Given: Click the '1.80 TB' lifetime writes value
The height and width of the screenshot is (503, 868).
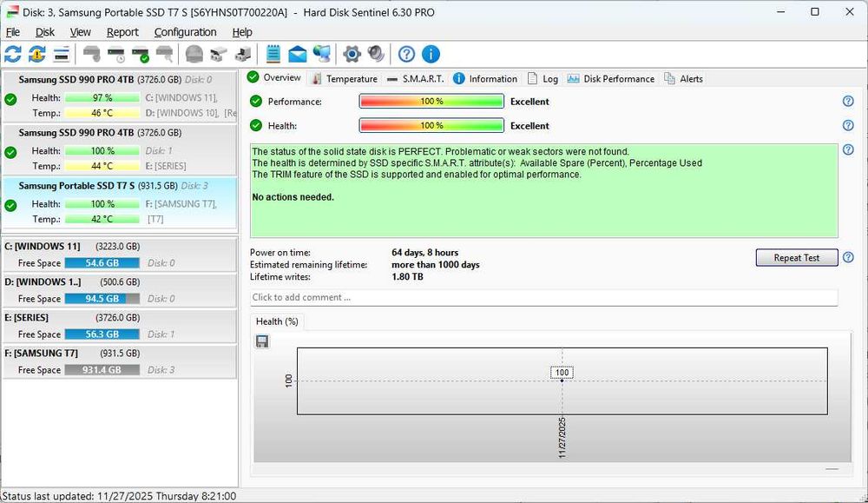Looking at the screenshot, I should pos(407,277).
